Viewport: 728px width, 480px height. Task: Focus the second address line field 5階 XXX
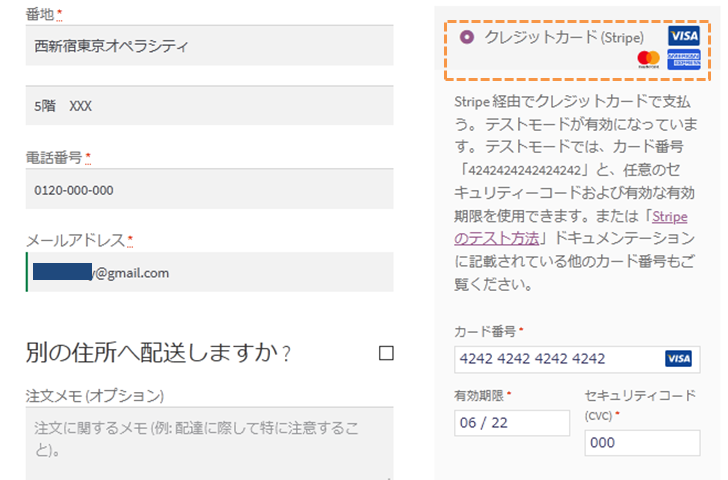pos(209,105)
